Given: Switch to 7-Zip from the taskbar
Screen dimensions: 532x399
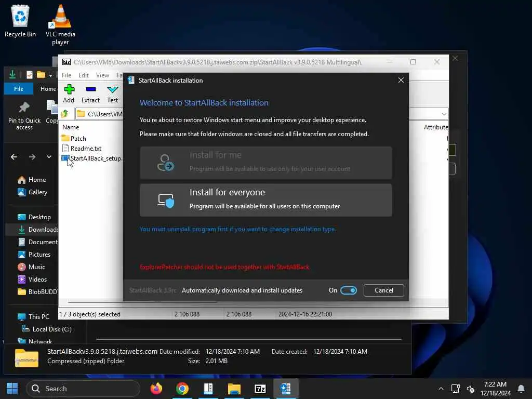Looking at the screenshot, I should (x=260, y=389).
